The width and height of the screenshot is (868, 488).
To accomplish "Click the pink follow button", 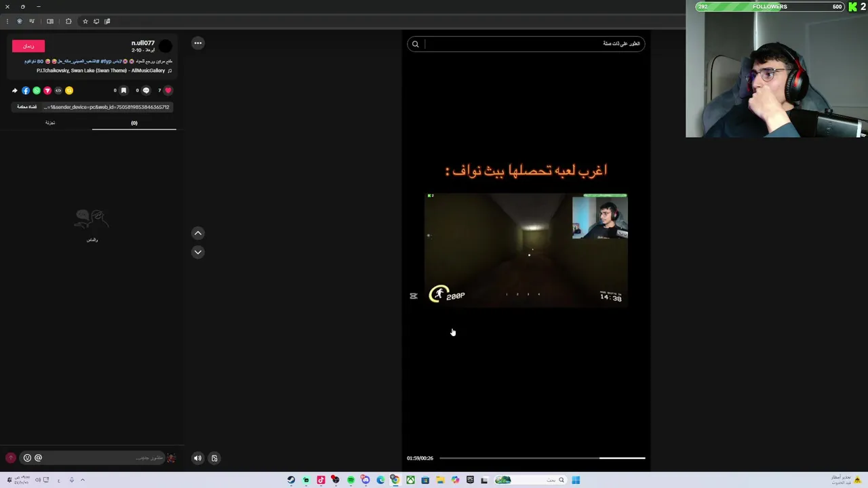I will tap(28, 45).
